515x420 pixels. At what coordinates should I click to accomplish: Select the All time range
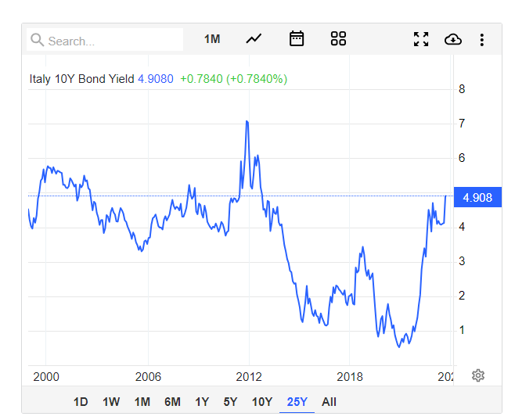tap(329, 402)
